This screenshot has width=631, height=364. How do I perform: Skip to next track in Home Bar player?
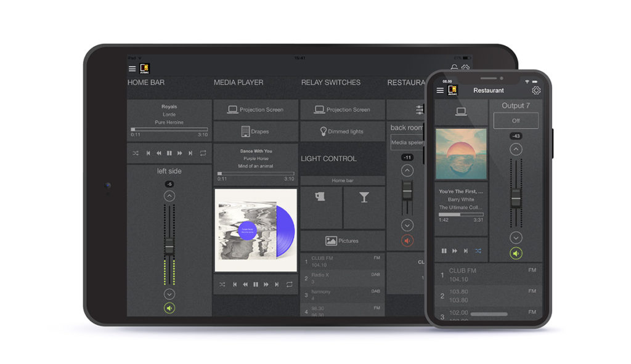[x=191, y=153]
